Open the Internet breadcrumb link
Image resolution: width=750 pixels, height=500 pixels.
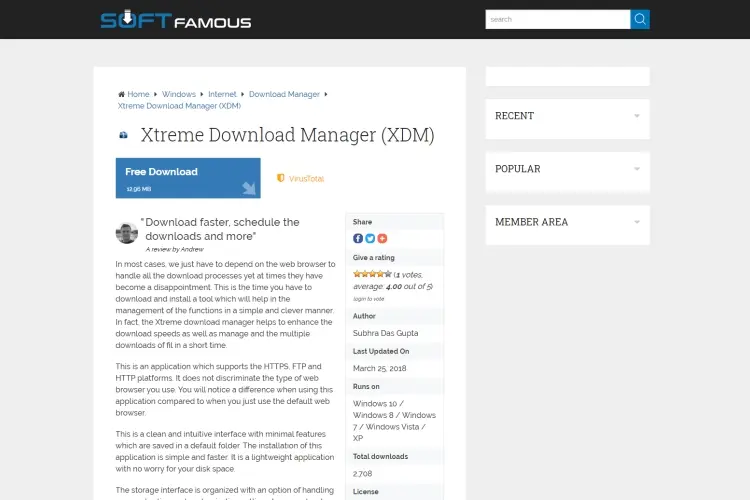222,94
